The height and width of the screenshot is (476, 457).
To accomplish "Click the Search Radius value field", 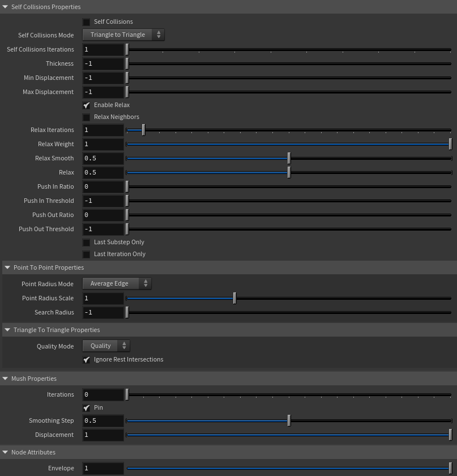I will (103, 312).
